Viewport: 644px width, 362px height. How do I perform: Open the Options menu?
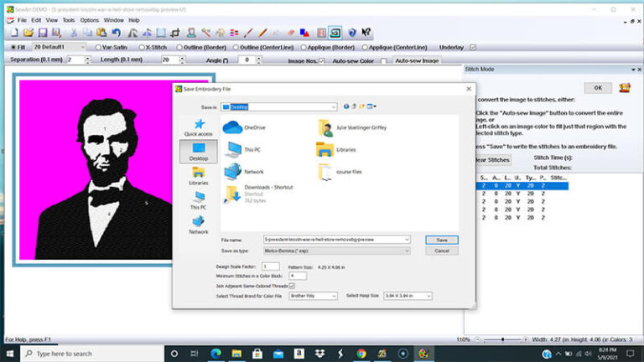(x=90, y=20)
